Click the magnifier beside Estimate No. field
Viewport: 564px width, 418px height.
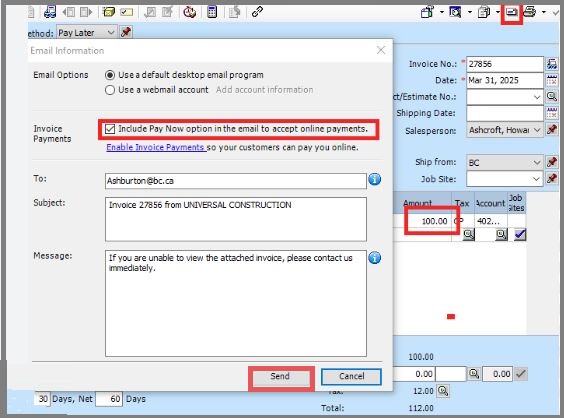(x=552, y=96)
